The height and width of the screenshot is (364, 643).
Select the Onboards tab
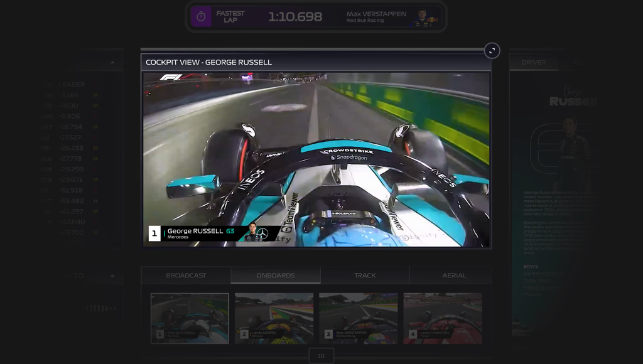[x=276, y=276]
